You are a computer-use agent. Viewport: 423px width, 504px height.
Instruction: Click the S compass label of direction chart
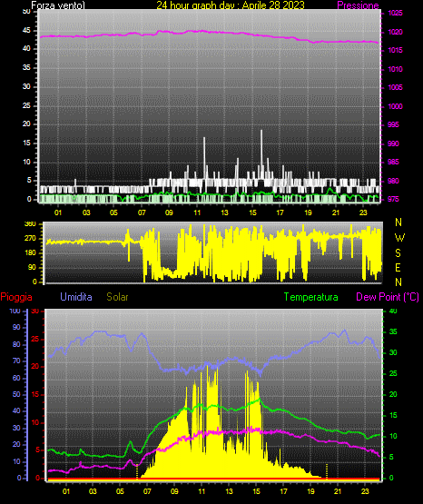pyautogui.click(x=398, y=253)
